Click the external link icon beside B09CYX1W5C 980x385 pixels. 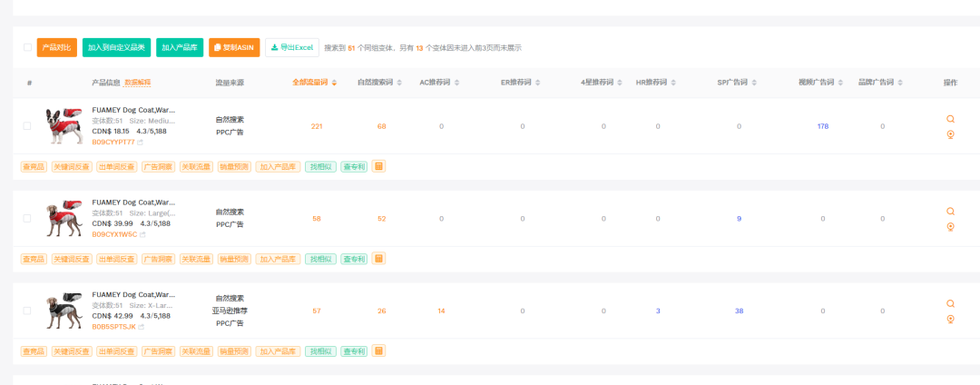142,235
